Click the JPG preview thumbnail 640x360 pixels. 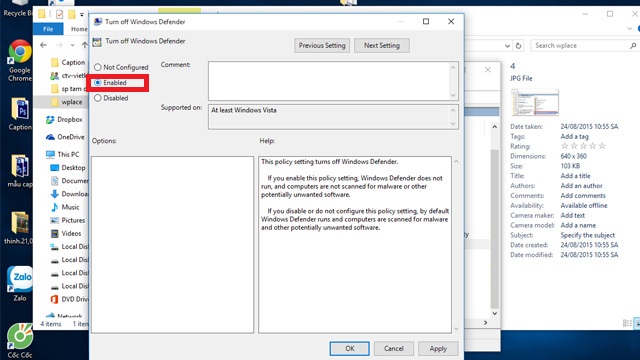535,102
